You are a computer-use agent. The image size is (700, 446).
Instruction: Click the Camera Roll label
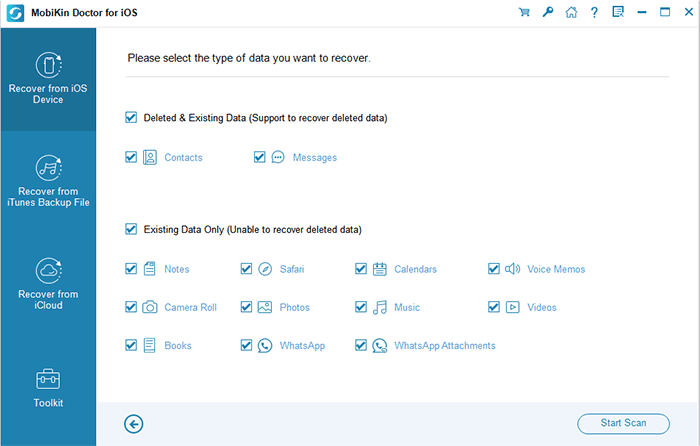pos(191,308)
